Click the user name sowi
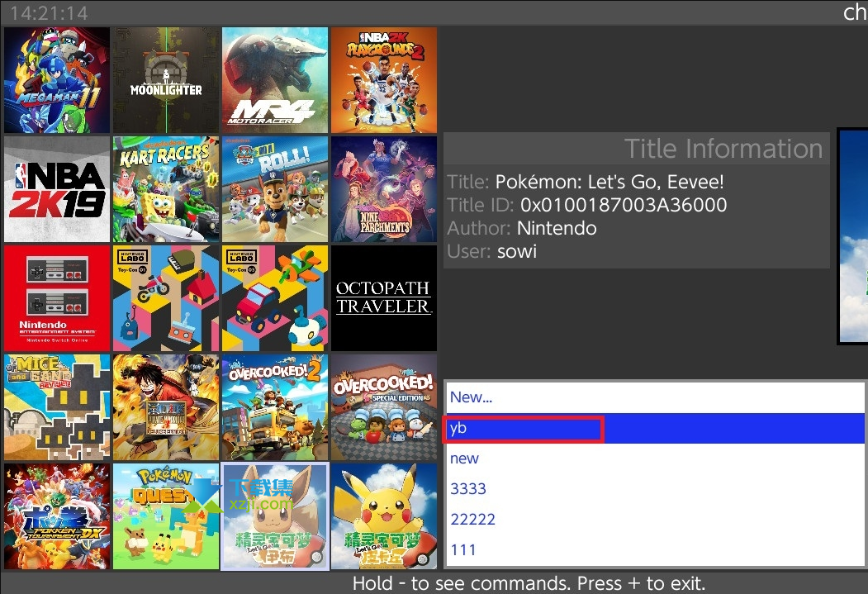Image resolution: width=868 pixels, height=594 pixels. (516, 251)
